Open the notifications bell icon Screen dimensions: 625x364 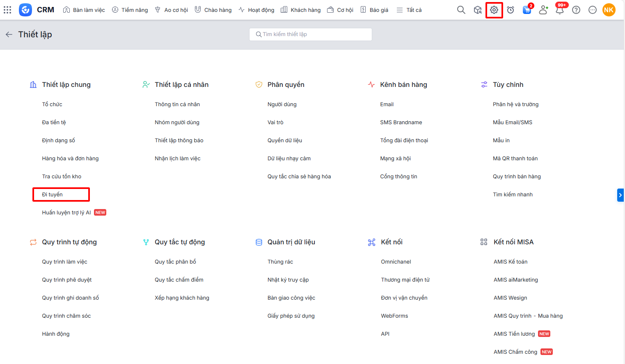tap(559, 10)
